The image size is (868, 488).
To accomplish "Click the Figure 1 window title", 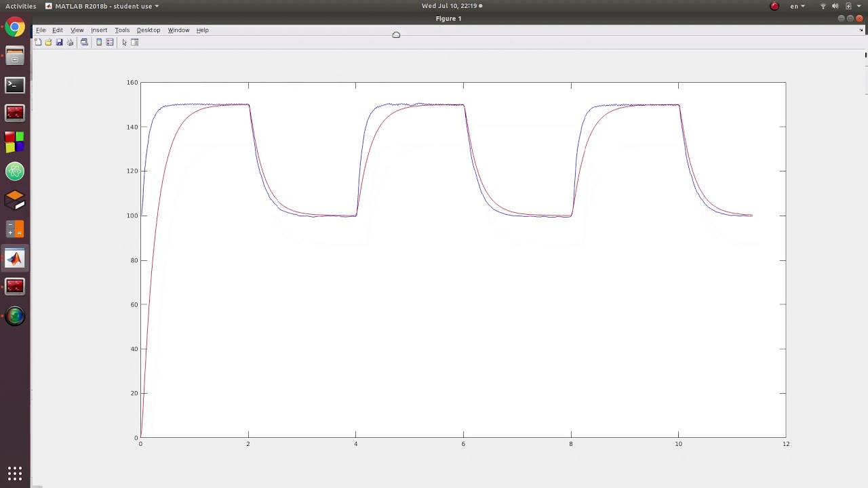I will coord(448,18).
